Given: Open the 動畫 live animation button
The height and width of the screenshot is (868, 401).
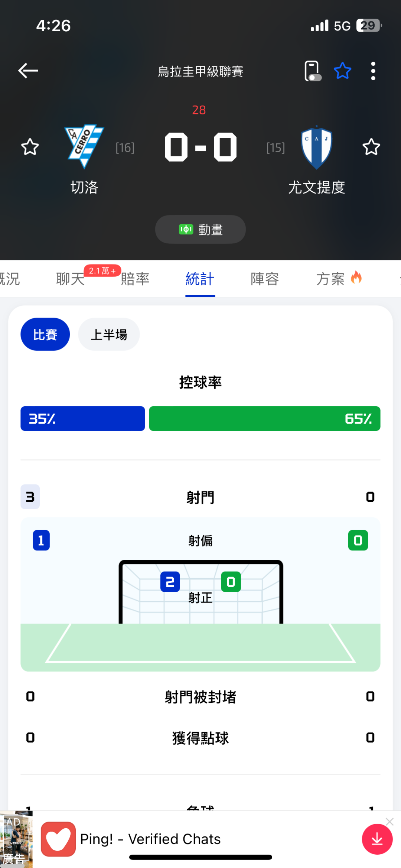Looking at the screenshot, I should click(x=200, y=230).
